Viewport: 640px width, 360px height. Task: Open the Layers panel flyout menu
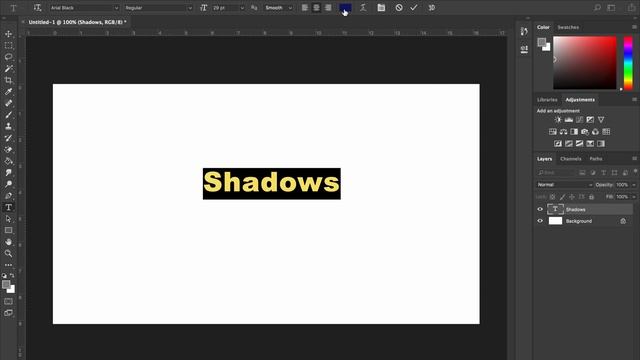pyautogui.click(x=634, y=158)
